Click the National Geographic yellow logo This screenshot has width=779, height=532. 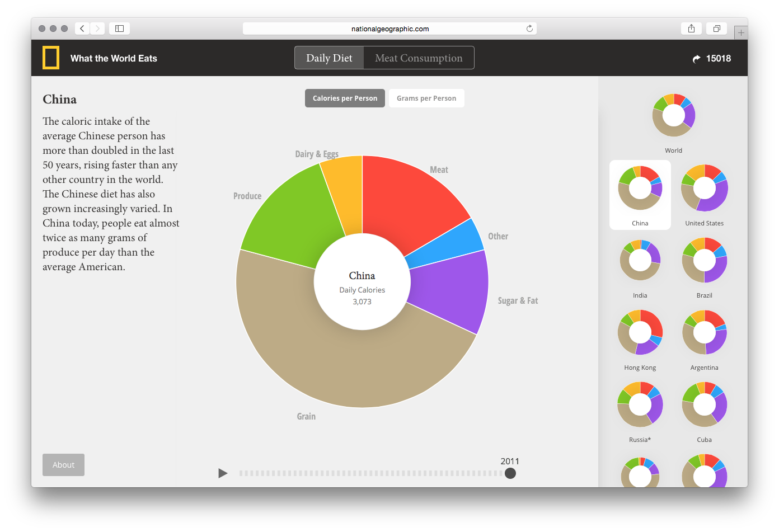(51, 57)
